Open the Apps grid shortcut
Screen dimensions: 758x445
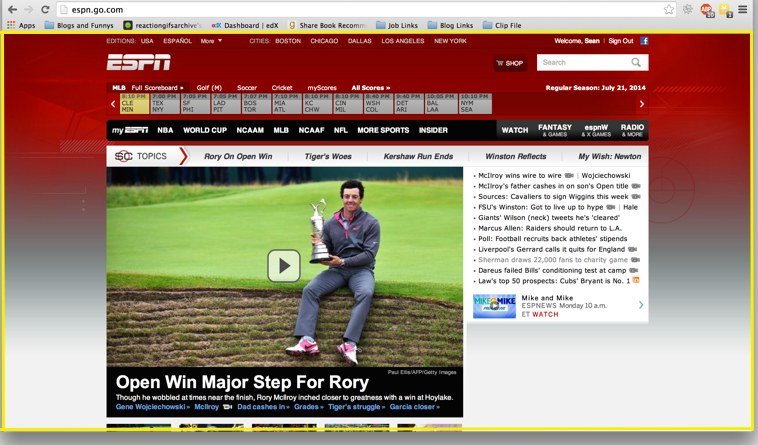click(21, 25)
